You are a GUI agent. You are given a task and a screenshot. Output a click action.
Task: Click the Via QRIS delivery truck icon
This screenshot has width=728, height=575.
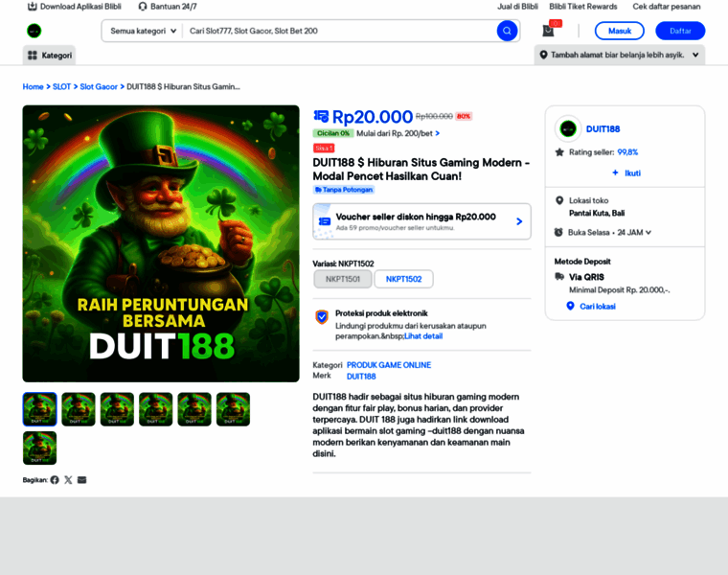pos(559,277)
